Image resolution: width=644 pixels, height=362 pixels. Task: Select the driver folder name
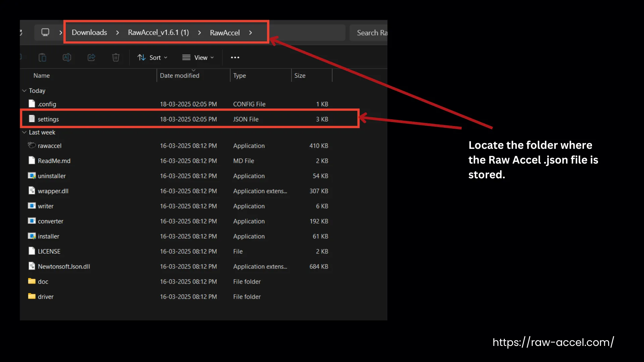coord(46,297)
